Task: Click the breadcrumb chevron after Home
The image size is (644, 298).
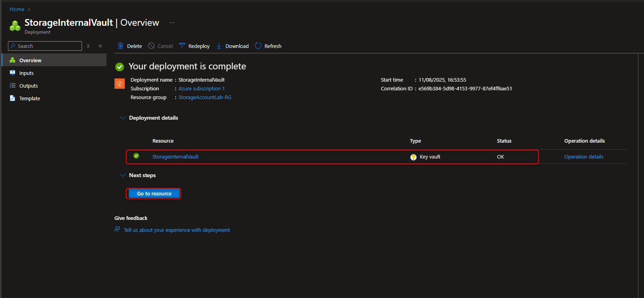Action: (x=29, y=10)
